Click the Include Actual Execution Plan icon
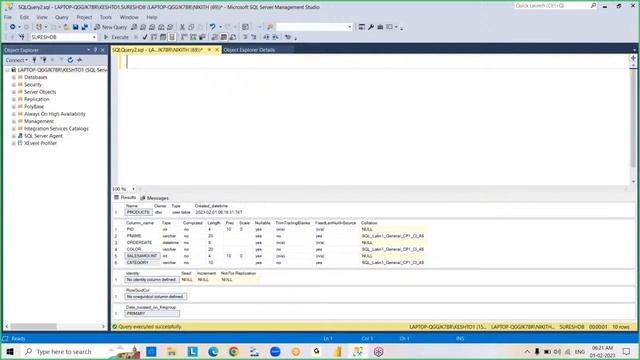640x360 pixels. pyautogui.click(x=184, y=37)
